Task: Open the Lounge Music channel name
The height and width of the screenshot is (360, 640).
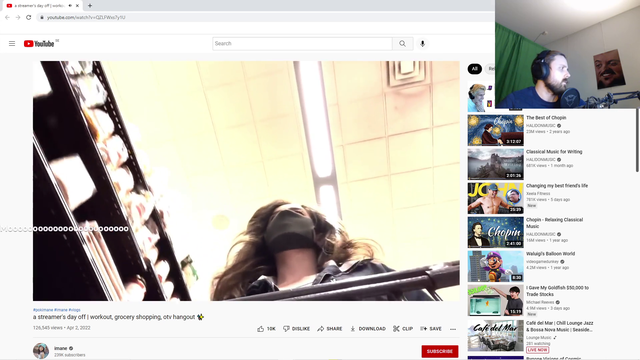Action: (538, 338)
